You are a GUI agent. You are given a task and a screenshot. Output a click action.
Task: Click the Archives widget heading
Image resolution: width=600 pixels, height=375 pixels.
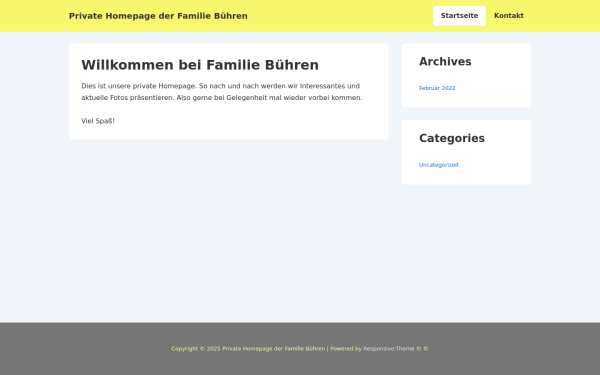click(445, 62)
